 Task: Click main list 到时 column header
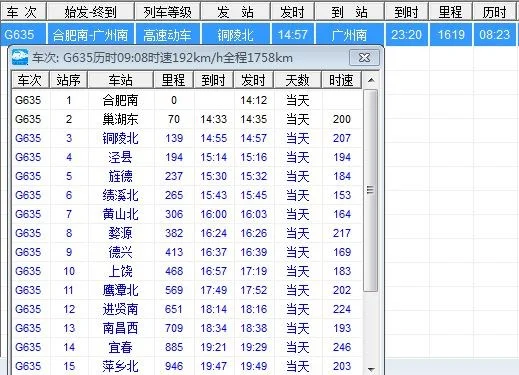406,12
